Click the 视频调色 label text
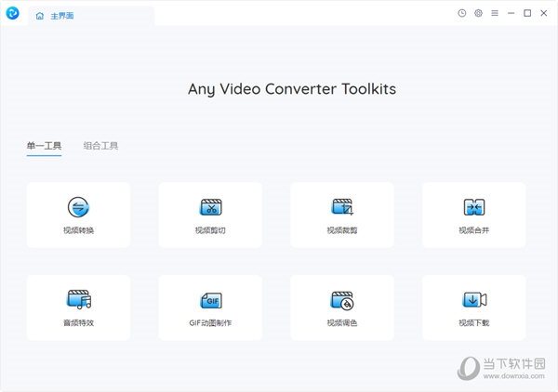 (342, 322)
